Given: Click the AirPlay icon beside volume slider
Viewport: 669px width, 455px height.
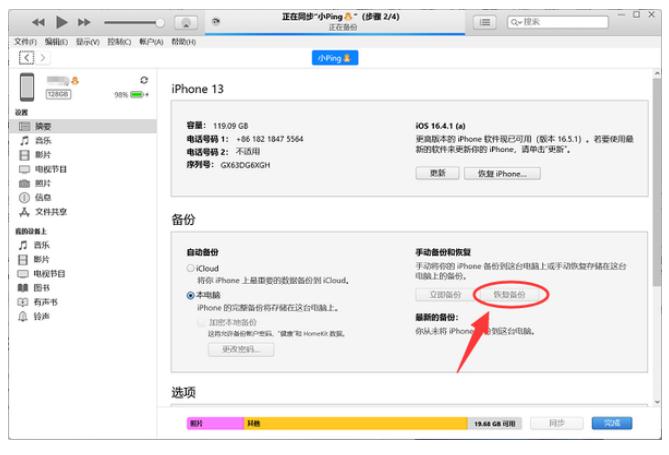Looking at the screenshot, I should coord(184,22).
